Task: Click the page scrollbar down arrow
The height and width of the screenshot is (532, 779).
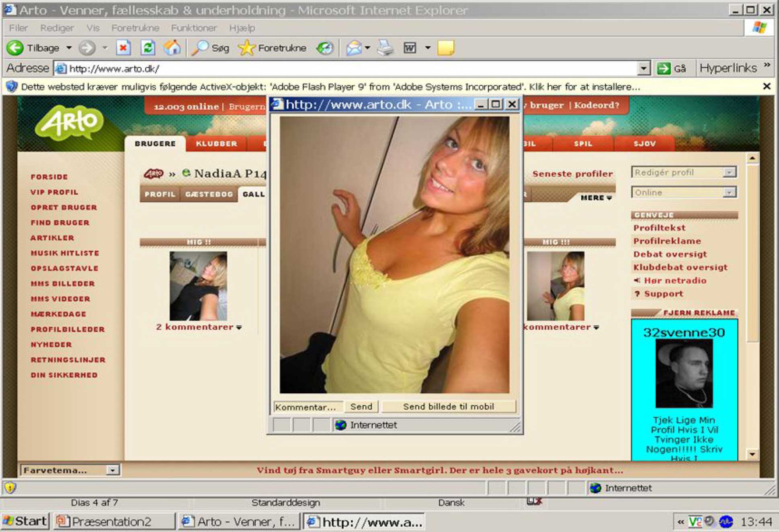Action: click(x=752, y=454)
